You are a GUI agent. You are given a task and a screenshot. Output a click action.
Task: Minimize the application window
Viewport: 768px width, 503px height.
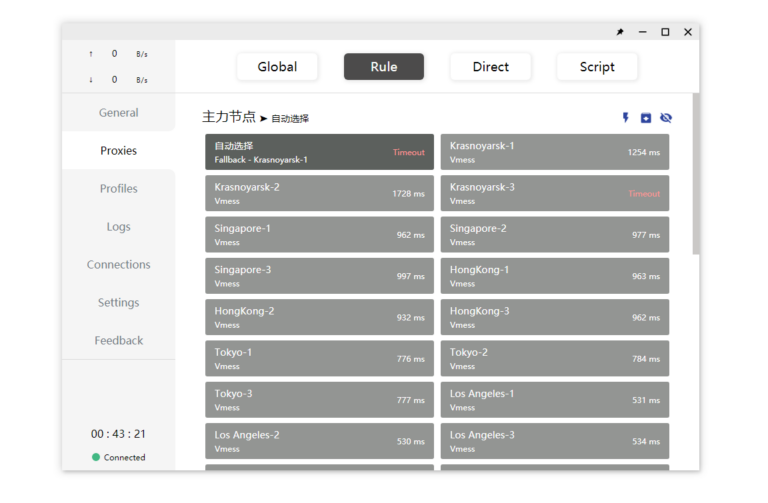[642, 32]
